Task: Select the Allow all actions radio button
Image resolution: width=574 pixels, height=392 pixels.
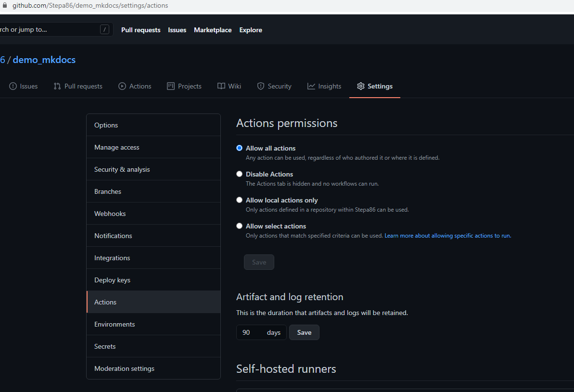Action: coord(239,148)
